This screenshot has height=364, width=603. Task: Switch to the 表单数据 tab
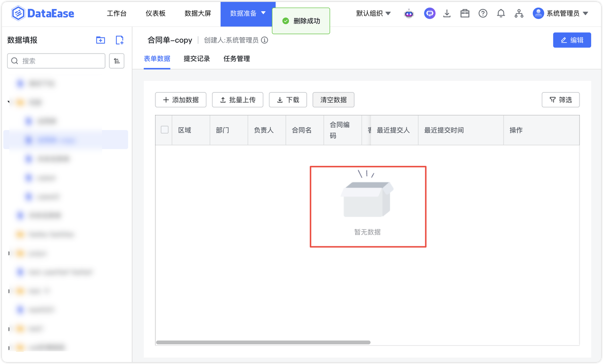(157, 59)
